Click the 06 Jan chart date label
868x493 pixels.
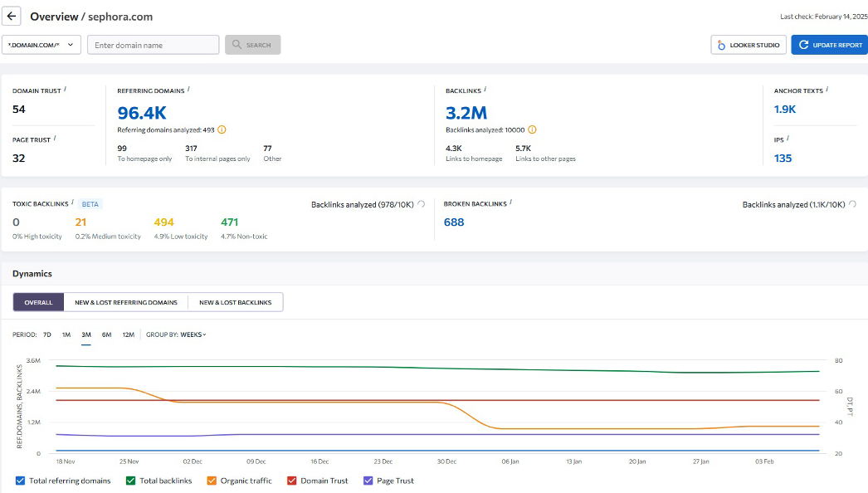510,461
